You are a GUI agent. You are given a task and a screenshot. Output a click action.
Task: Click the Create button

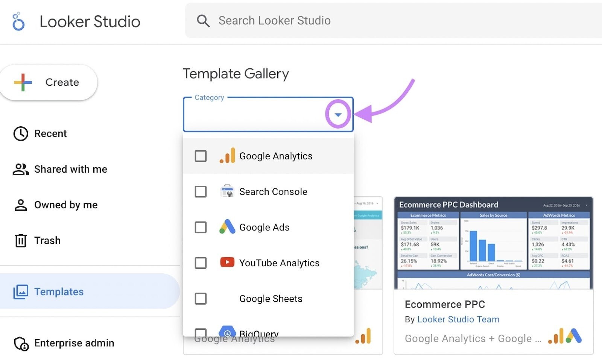tap(49, 82)
